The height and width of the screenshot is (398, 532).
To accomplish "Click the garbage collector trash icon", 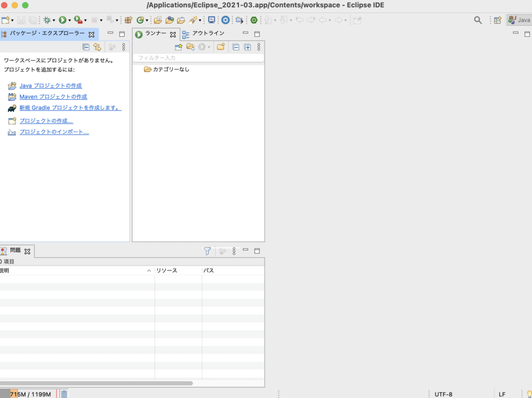I will pos(64,394).
